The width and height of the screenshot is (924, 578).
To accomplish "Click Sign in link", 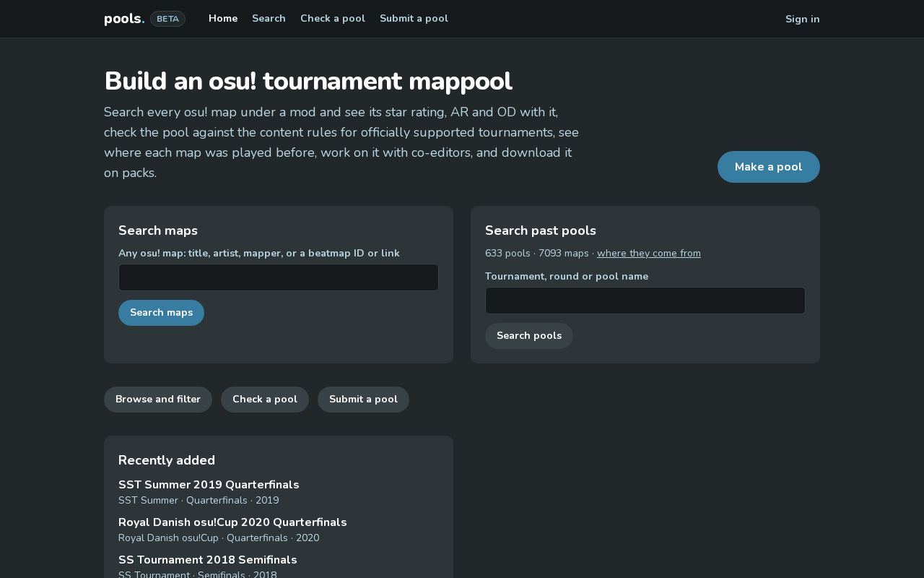I will (802, 19).
